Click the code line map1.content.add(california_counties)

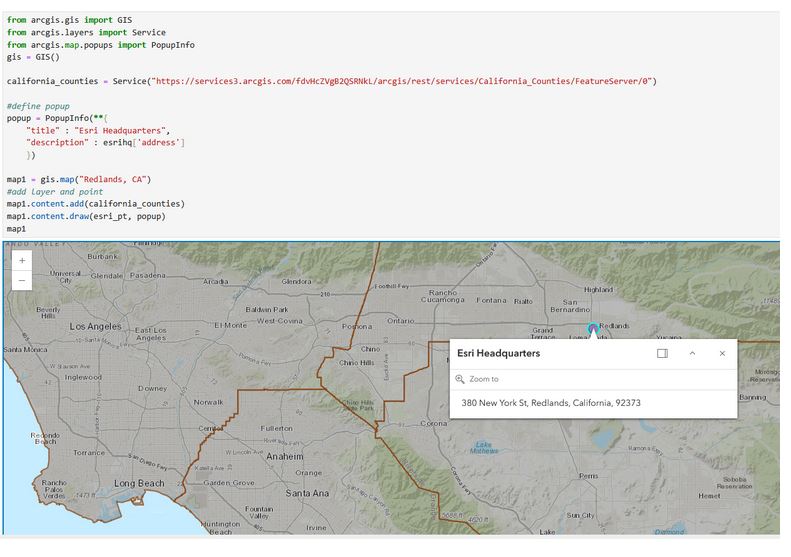pos(96,204)
